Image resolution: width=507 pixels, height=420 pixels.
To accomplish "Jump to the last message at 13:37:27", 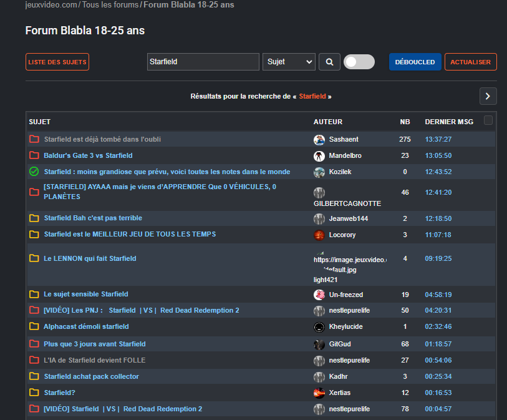I will [438, 139].
